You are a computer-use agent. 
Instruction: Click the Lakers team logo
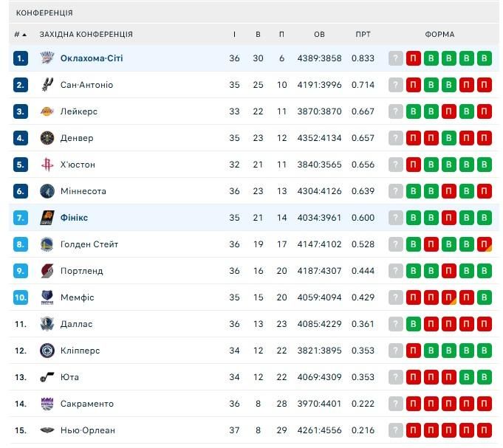(47, 111)
